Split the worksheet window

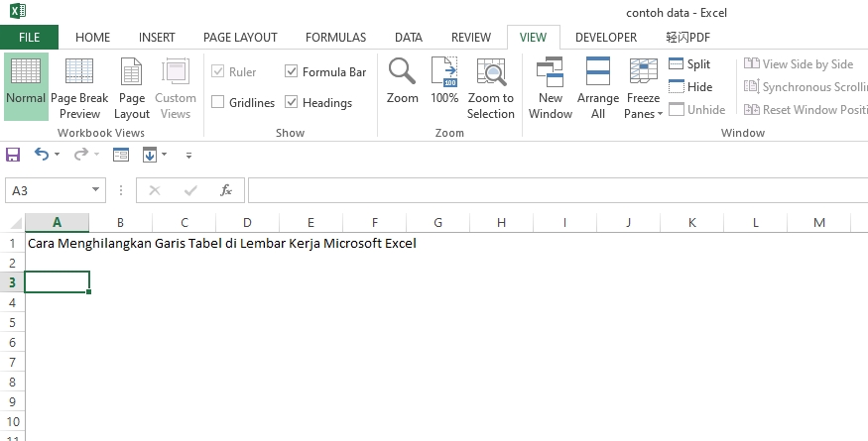click(689, 64)
